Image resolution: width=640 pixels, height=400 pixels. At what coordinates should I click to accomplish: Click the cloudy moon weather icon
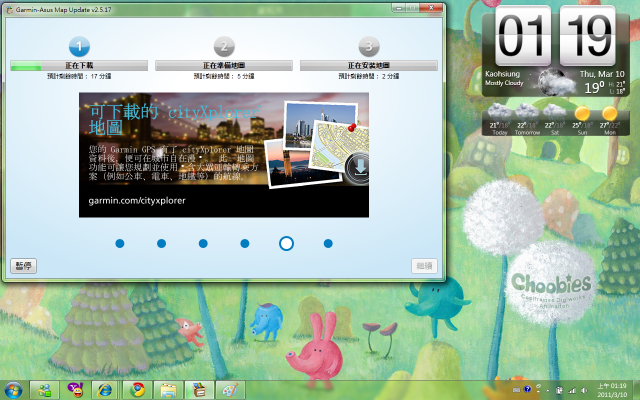pyautogui.click(x=556, y=82)
